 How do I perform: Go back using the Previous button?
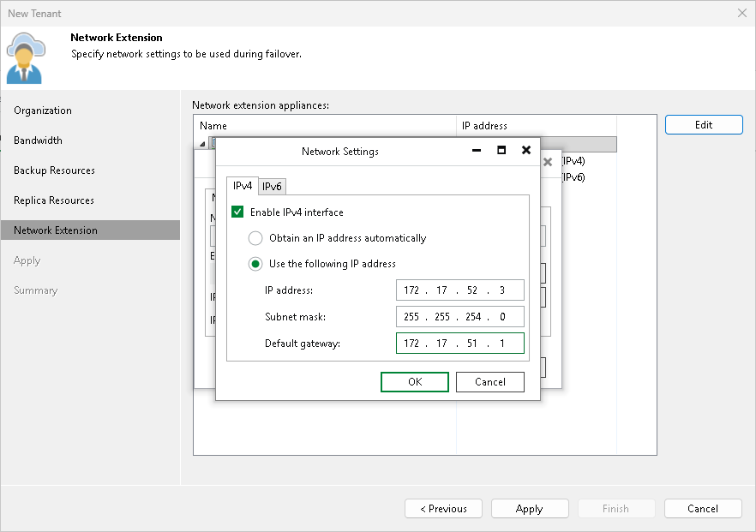pos(443,508)
